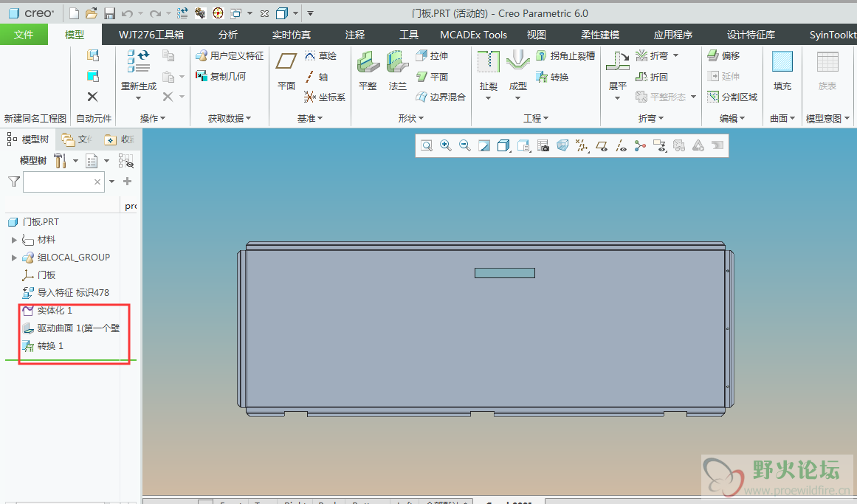Screen dimensions: 857x504
Task: Open a file using the folder icon
Action: point(92,13)
